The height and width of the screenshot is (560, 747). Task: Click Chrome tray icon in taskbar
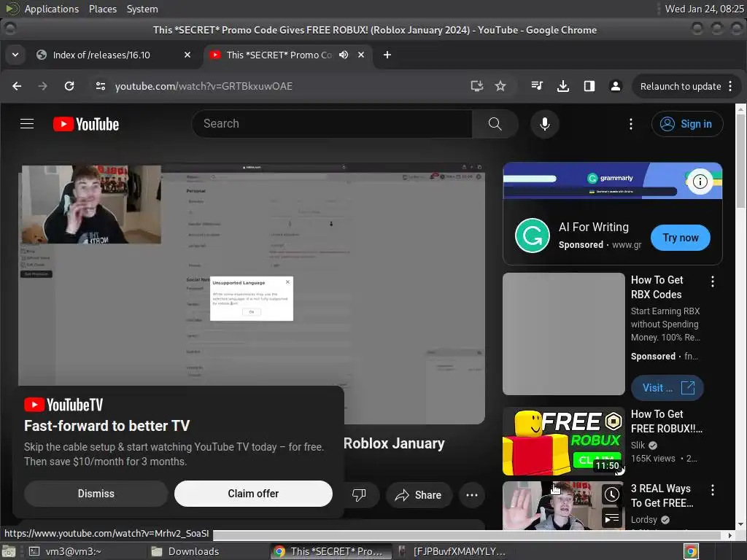[691, 551]
